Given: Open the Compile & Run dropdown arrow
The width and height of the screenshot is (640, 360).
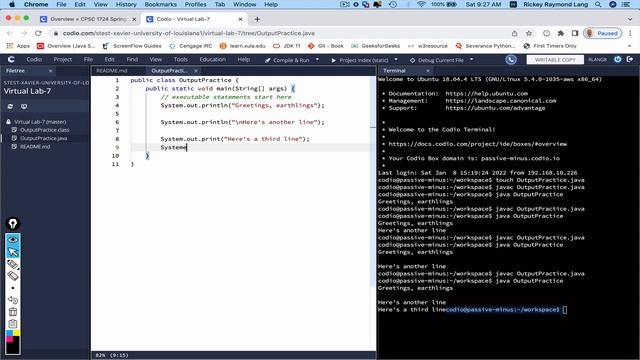Looking at the screenshot, I should click(x=317, y=60).
